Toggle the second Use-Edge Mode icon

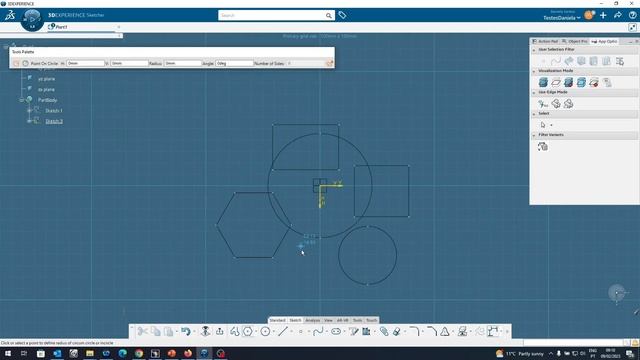click(556, 104)
